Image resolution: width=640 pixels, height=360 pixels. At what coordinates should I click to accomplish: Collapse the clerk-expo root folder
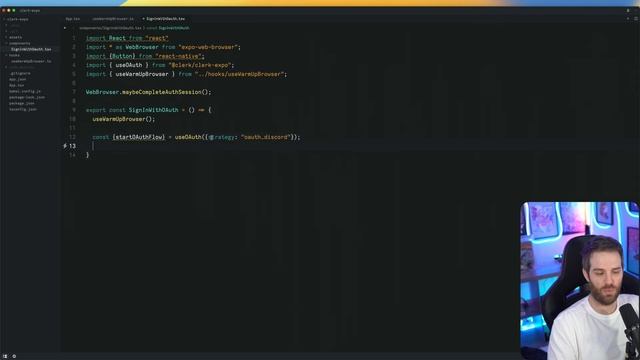click(17, 19)
